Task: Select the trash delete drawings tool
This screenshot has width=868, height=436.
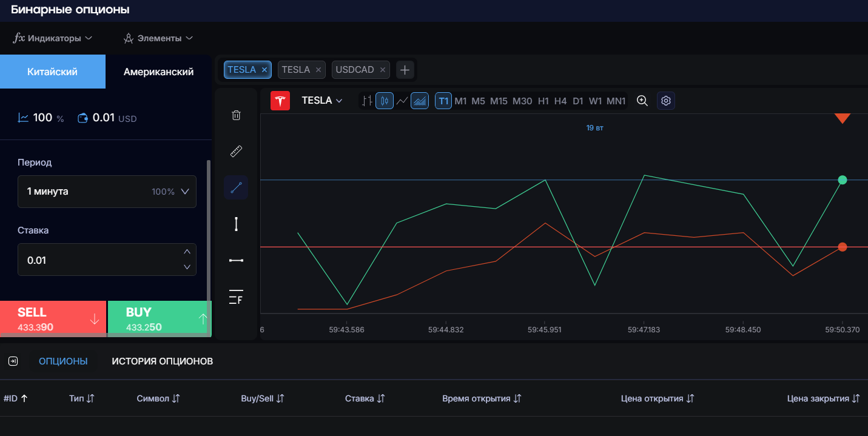Action: (x=237, y=115)
